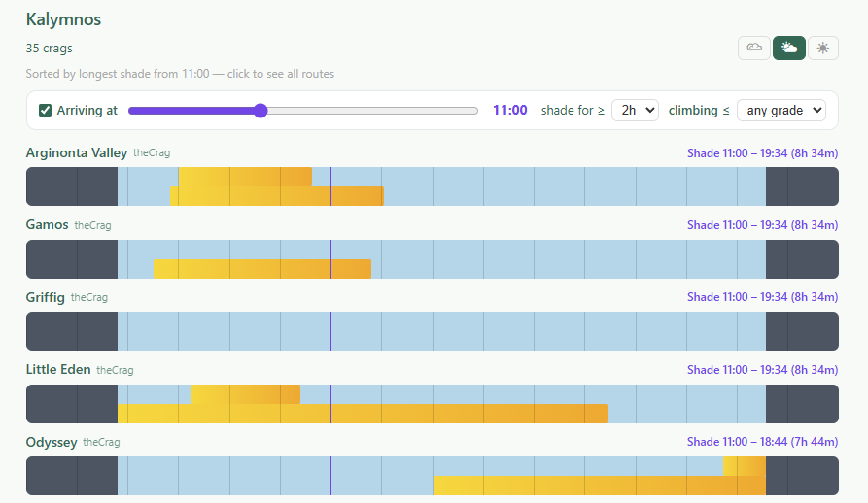Image resolution: width=868 pixels, height=503 pixels.
Task: Open the Griffig crag routes
Action: [46, 297]
